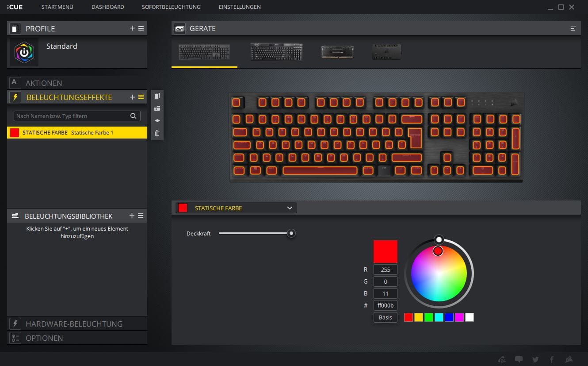The image size is (588, 366).
Task: Click the Deckkraft opacity slider handle
Action: click(291, 233)
